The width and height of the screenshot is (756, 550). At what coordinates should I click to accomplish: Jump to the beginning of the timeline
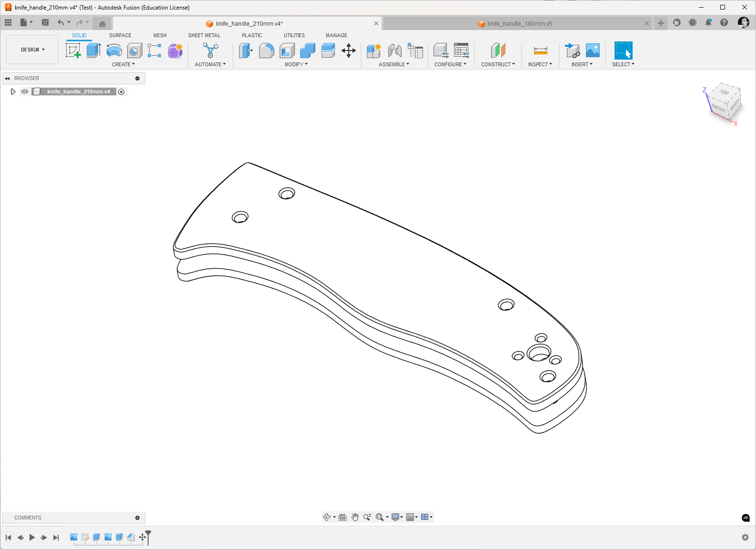[x=8, y=538]
